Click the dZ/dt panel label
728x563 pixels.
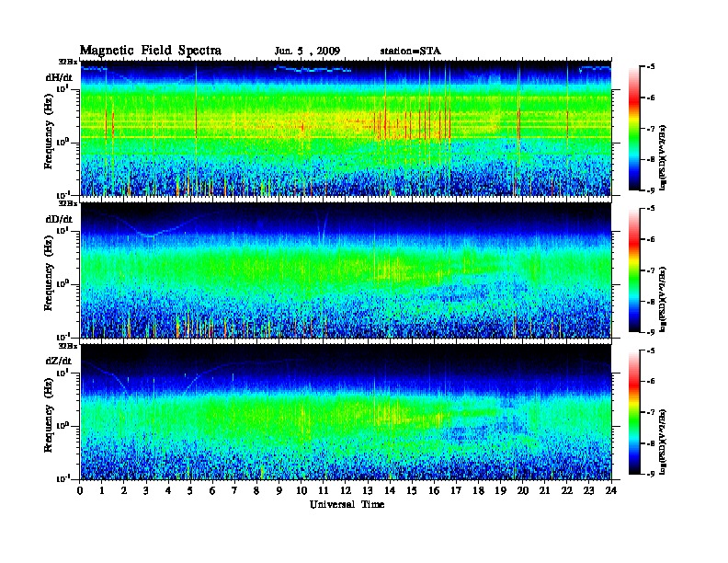(59, 361)
